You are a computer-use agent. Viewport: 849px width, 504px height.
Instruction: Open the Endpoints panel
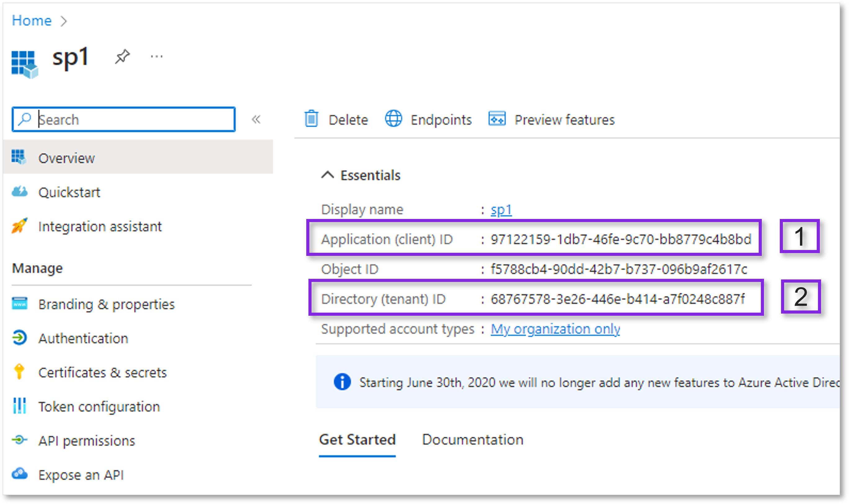[x=440, y=119]
